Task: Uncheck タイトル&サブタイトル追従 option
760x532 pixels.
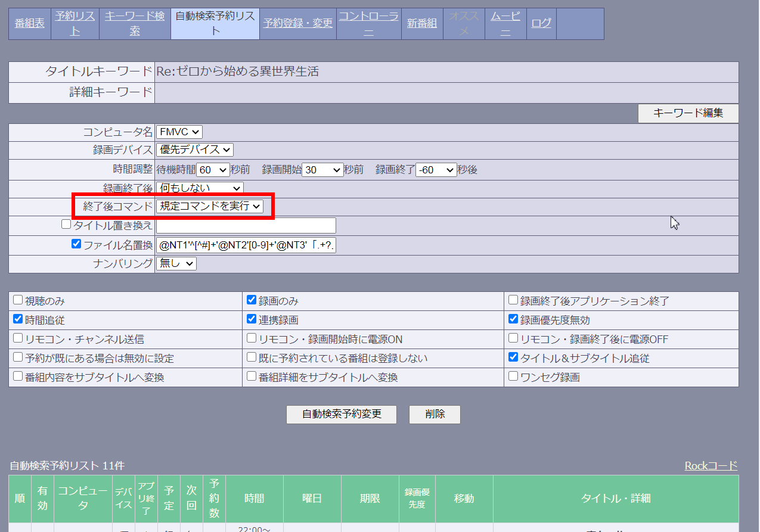Action: coord(513,357)
